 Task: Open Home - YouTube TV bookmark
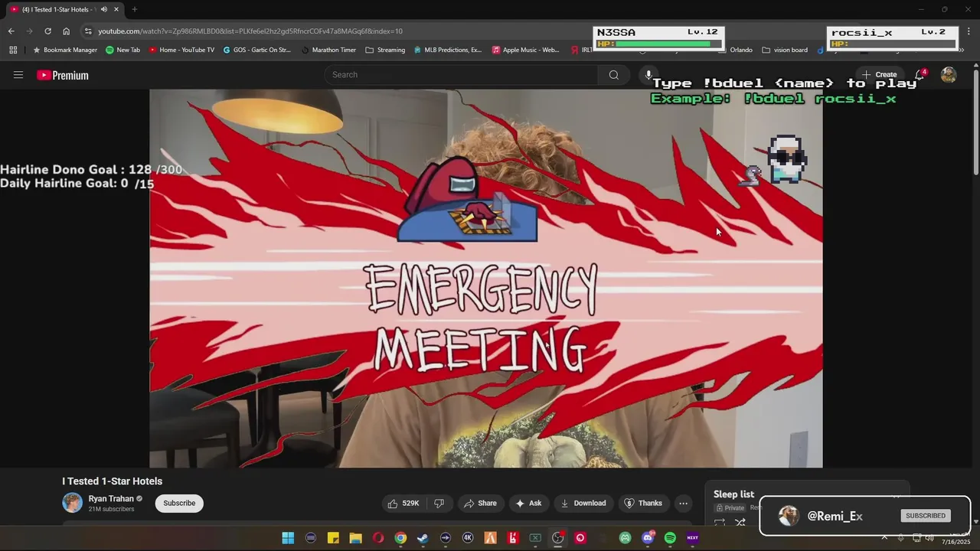coord(181,50)
